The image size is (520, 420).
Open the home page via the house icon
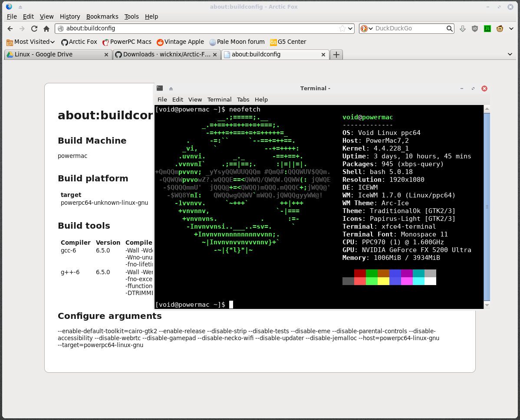(x=46, y=29)
